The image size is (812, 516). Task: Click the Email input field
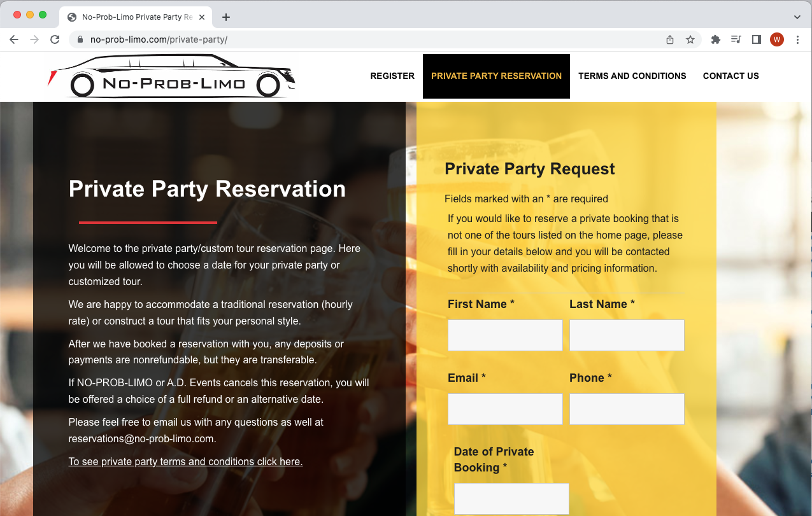505,409
